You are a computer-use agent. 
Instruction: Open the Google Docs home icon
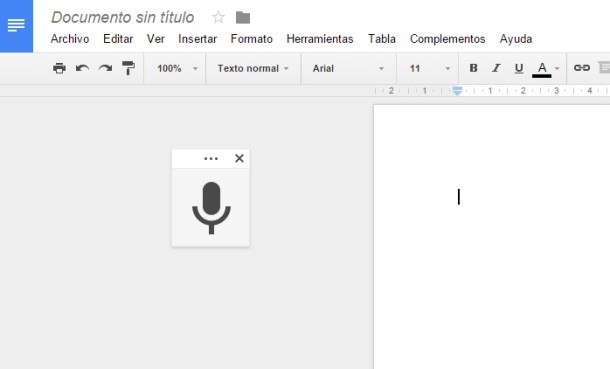click(16, 26)
